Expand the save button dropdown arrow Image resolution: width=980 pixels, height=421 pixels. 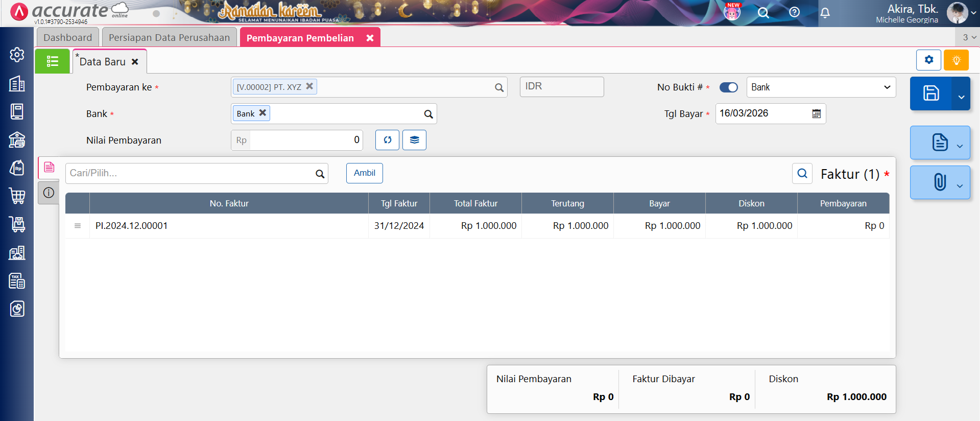961,96
